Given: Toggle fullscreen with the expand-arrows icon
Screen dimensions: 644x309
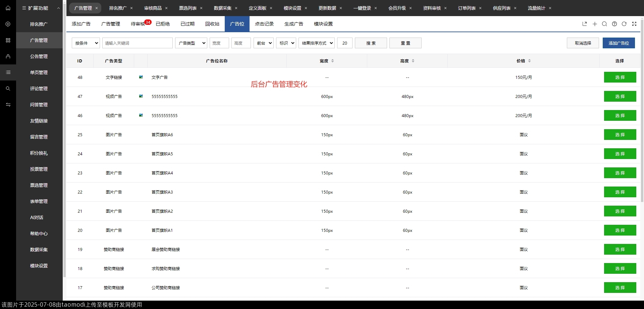Looking at the screenshot, I should click(x=634, y=24).
